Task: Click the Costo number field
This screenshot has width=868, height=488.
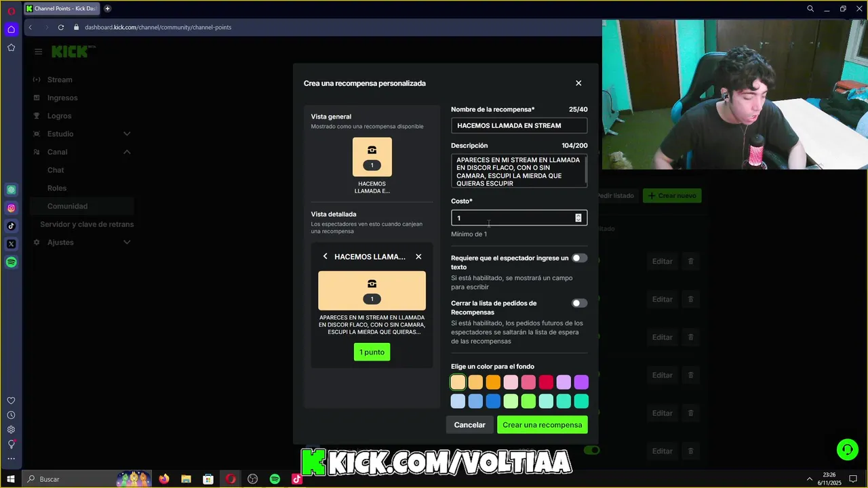Action: [x=519, y=218]
